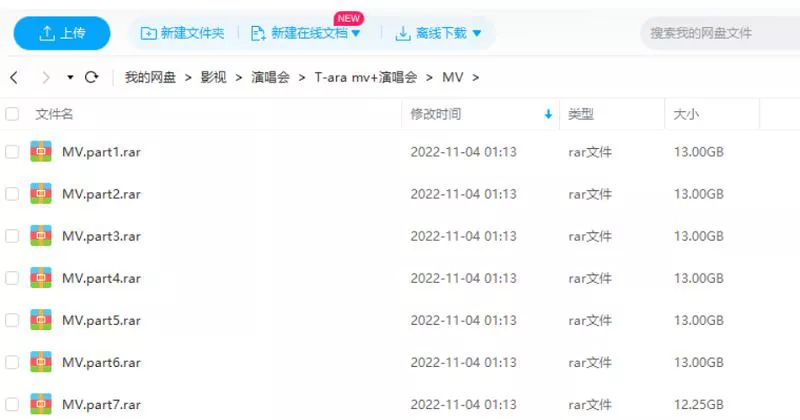The image size is (800, 420).
Task: Check the box for MV.part2.rar
Action: [12, 194]
